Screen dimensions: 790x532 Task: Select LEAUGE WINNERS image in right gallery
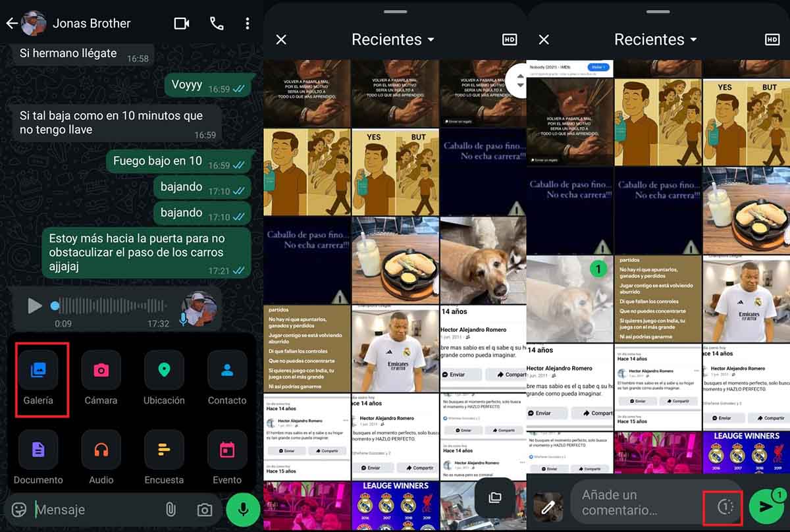click(x=747, y=452)
